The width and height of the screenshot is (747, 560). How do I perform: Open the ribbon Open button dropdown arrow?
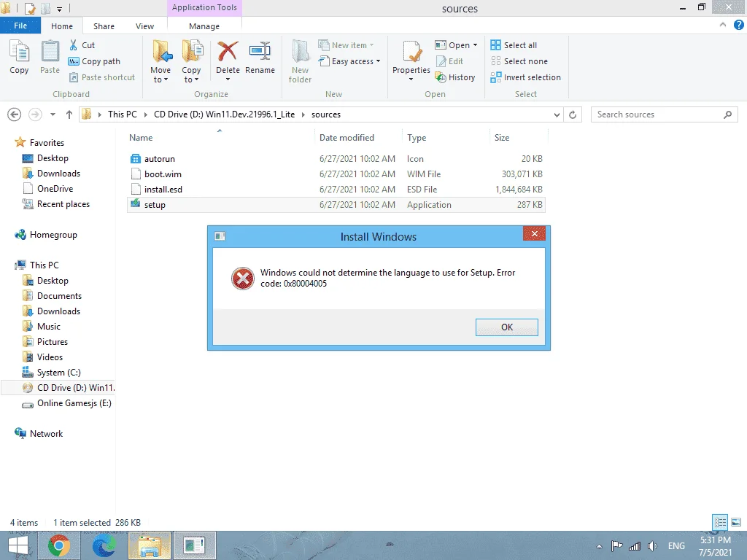pos(475,45)
